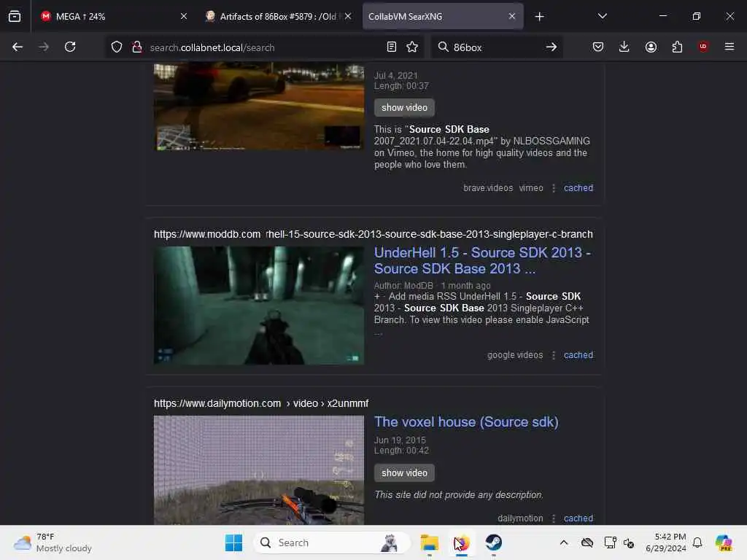The width and height of the screenshot is (747, 560).
Task: Open Firefox icon on the taskbar
Action: click(462, 542)
